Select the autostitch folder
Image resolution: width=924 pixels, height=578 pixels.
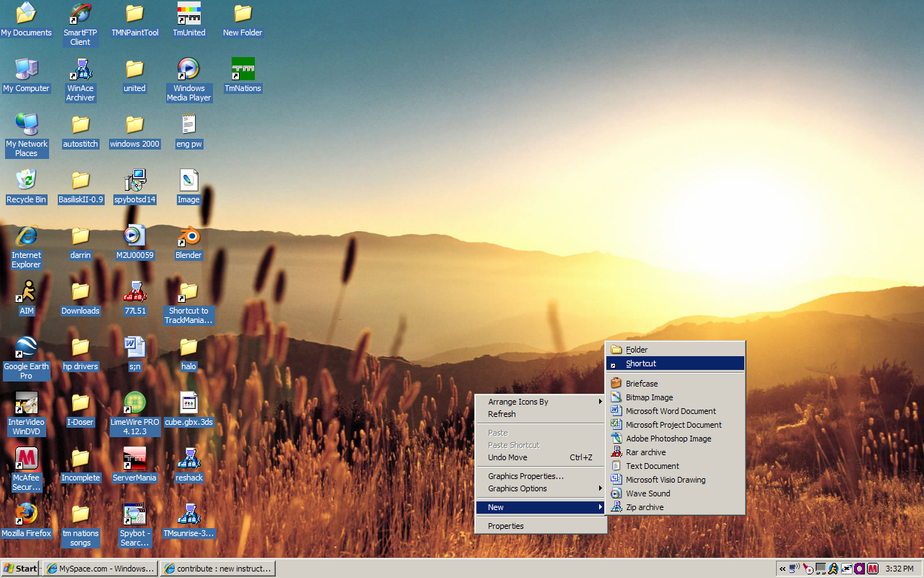80,131
